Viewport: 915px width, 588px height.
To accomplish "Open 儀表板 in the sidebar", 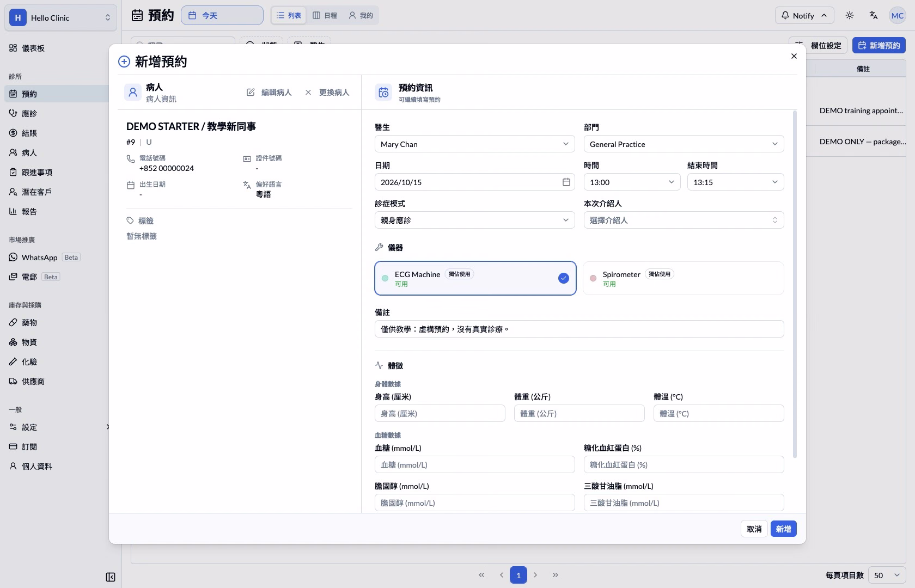I will pyautogui.click(x=57, y=48).
